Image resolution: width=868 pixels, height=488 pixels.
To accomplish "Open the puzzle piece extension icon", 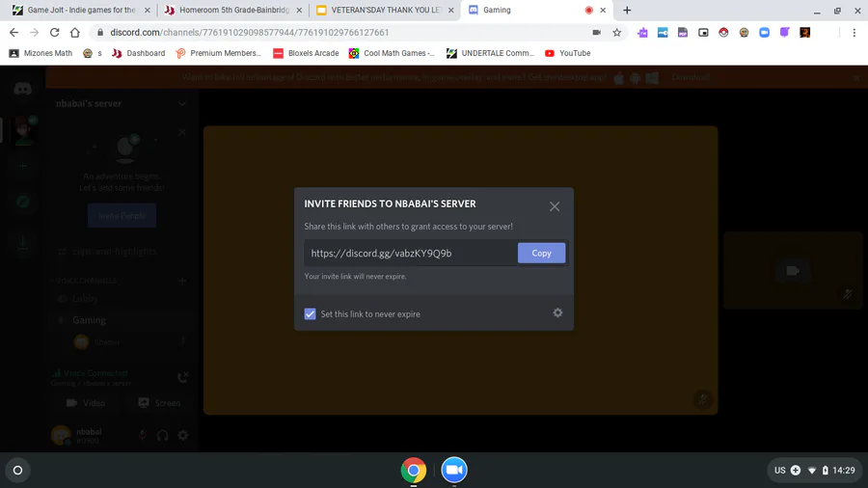I will (642, 33).
